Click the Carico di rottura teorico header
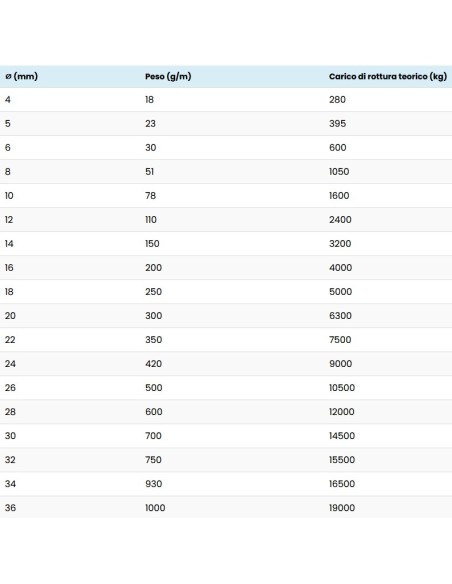The width and height of the screenshot is (452, 584). 388,76
